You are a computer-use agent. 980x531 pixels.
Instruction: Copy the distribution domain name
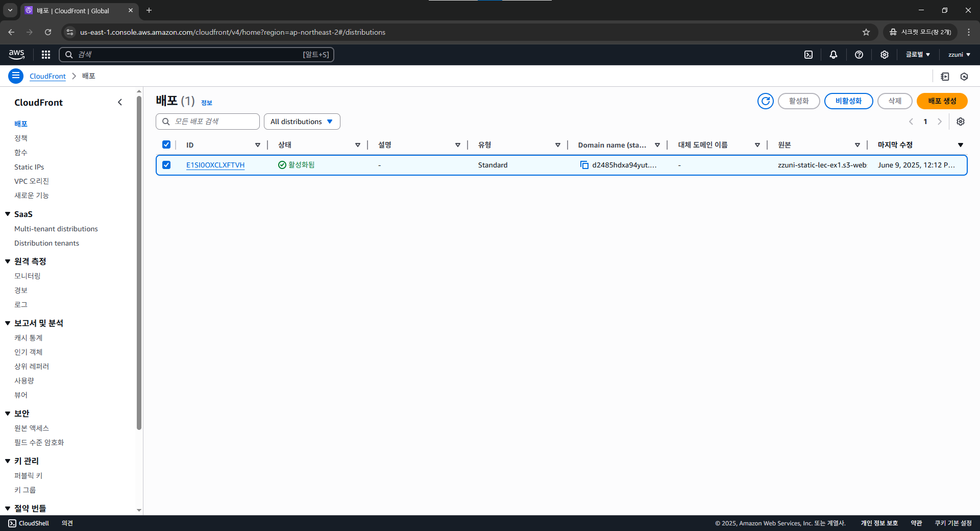tap(584, 165)
